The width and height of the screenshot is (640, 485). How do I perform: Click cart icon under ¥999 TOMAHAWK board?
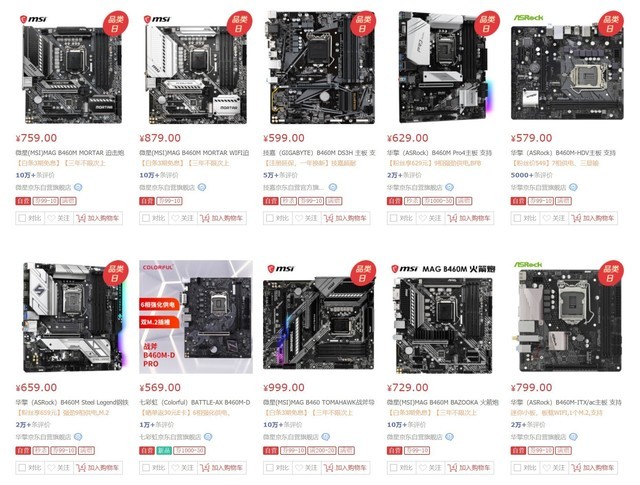click(x=328, y=467)
